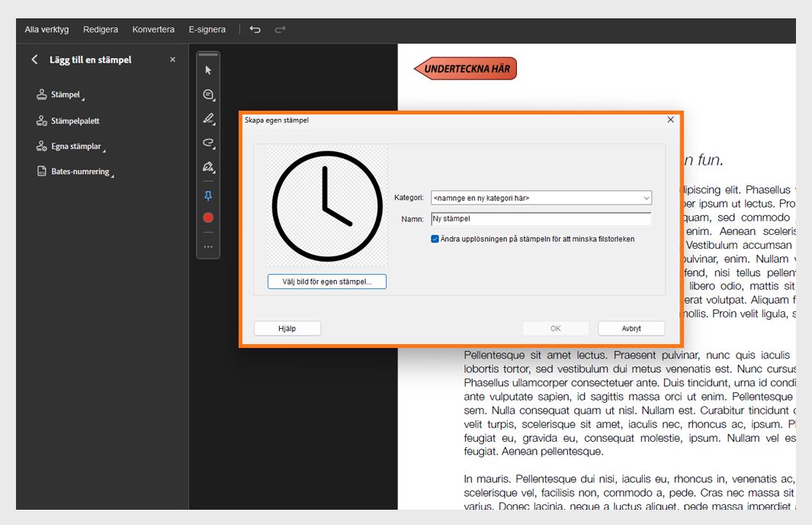812x525 pixels.
Task: Open the Kategori dropdown in the dialog
Action: coord(646,198)
